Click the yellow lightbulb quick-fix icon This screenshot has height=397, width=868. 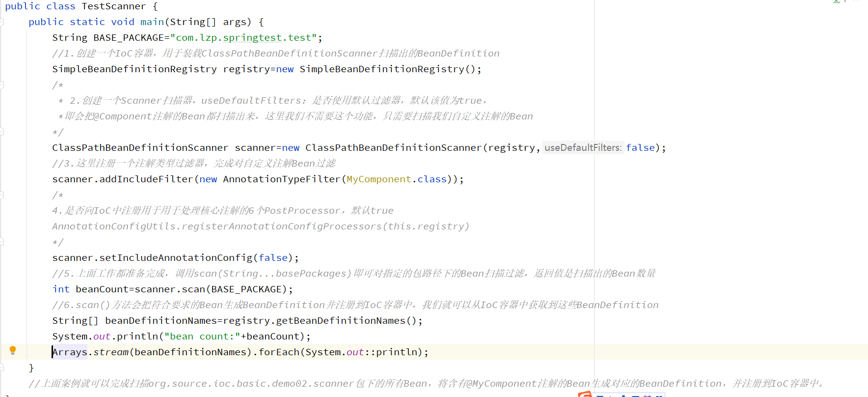13,350
